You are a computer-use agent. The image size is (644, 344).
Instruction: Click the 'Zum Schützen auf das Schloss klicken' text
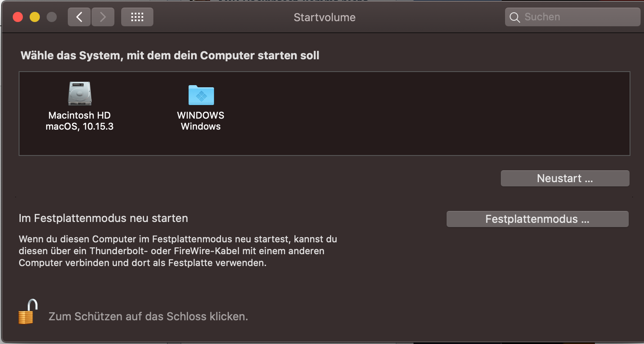[148, 316]
